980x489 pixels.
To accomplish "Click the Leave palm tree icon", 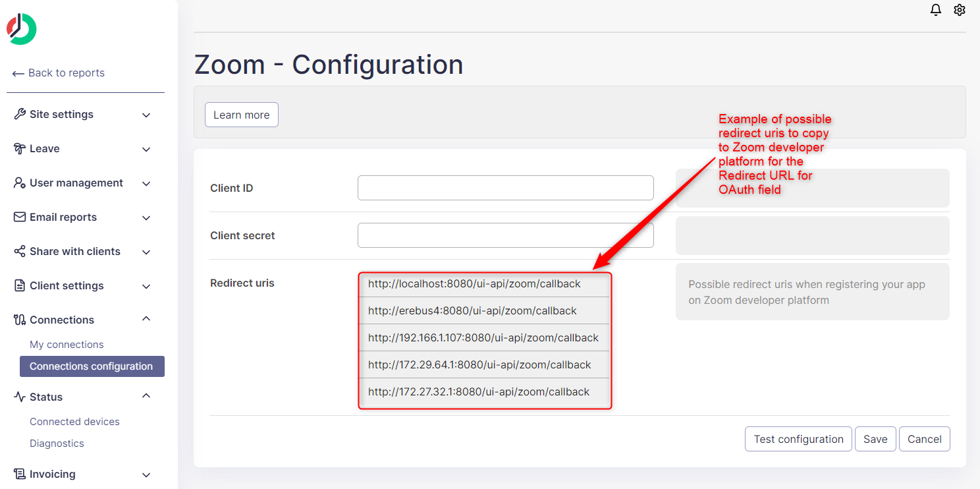I will point(20,148).
